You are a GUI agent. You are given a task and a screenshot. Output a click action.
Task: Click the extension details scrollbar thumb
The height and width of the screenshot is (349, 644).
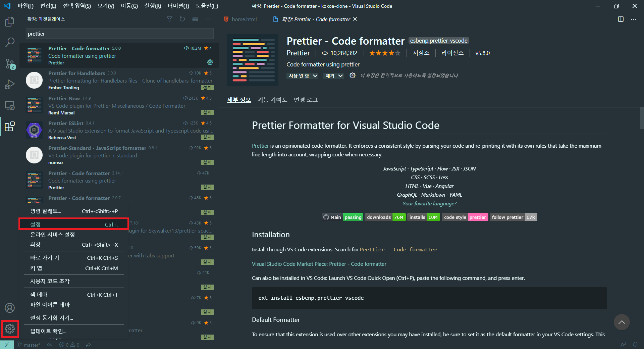pos(642,118)
